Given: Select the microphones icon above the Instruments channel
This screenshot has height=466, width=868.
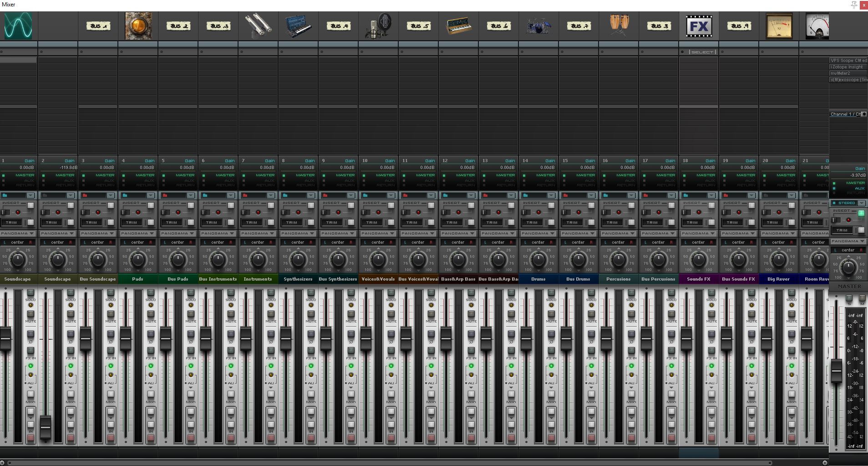Looking at the screenshot, I should 258,26.
